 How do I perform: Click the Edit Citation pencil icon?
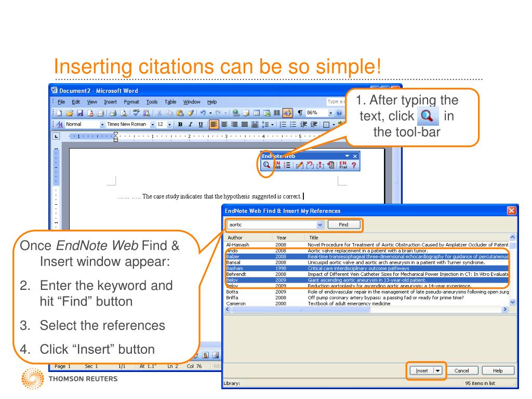click(299, 165)
